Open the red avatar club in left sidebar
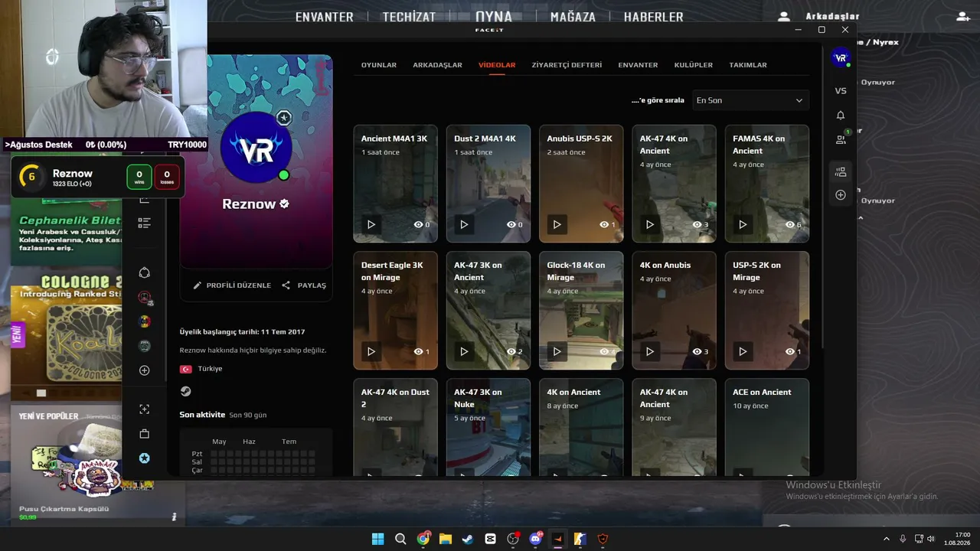The width and height of the screenshot is (980, 551). point(144,297)
